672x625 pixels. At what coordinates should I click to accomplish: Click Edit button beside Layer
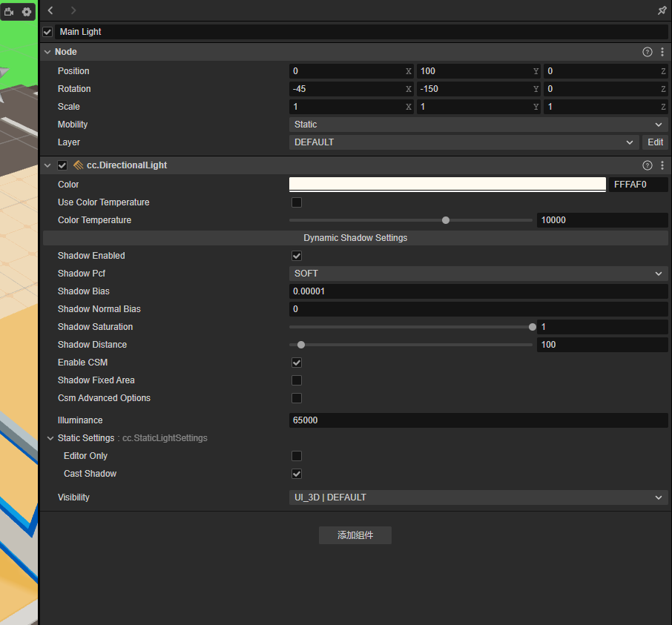[x=655, y=142]
